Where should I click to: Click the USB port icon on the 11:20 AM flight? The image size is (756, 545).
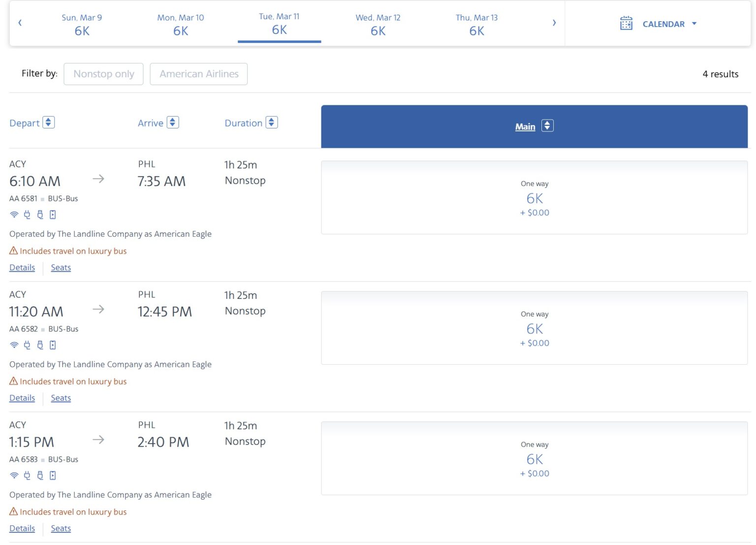(40, 345)
